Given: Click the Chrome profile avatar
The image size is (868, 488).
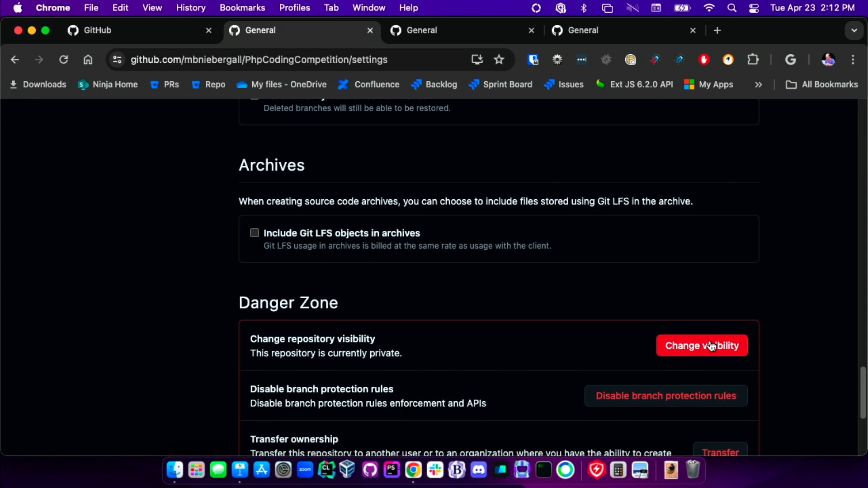Looking at the screenshot, I should click(828, 60).
